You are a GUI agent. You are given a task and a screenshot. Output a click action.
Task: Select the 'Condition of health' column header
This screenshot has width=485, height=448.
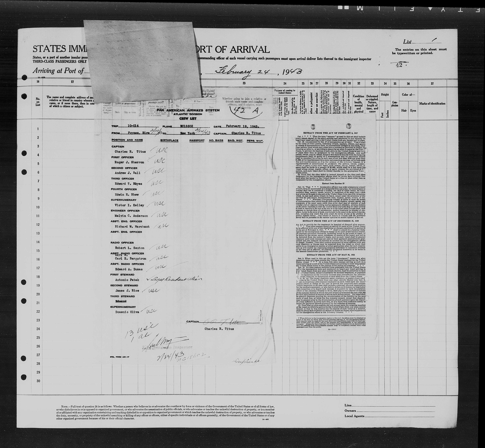pos(358,104)
